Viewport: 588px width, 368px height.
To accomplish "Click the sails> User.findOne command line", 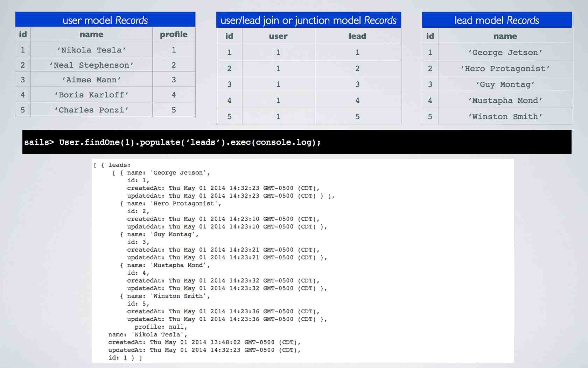I will [x=297, y=142].
